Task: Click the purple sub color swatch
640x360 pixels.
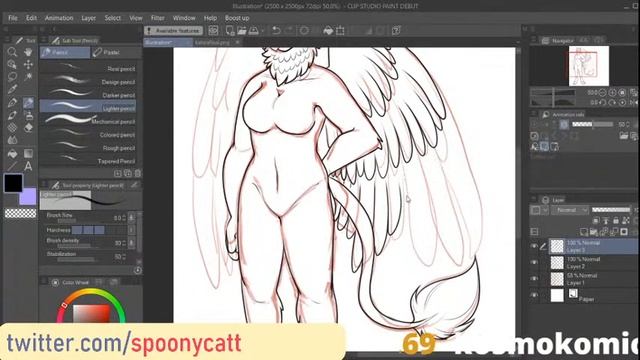Action: (x=29, y=196)
